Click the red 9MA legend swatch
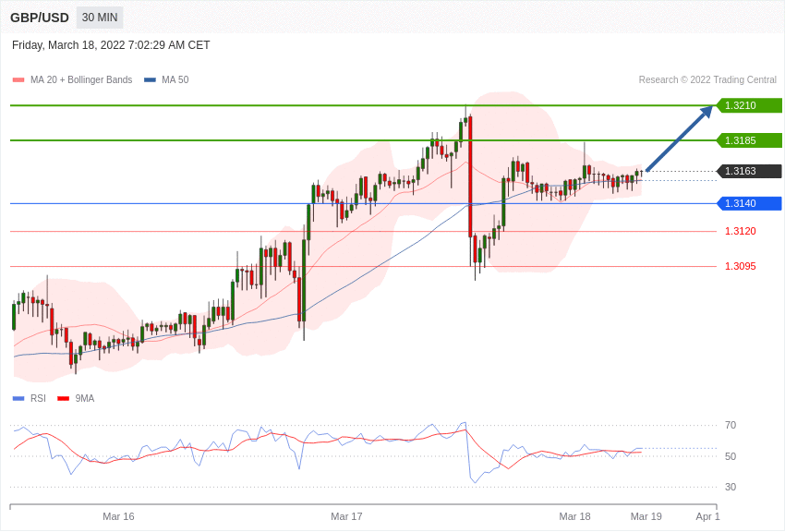The image size is (785, 532). click(x=64, y=399)
